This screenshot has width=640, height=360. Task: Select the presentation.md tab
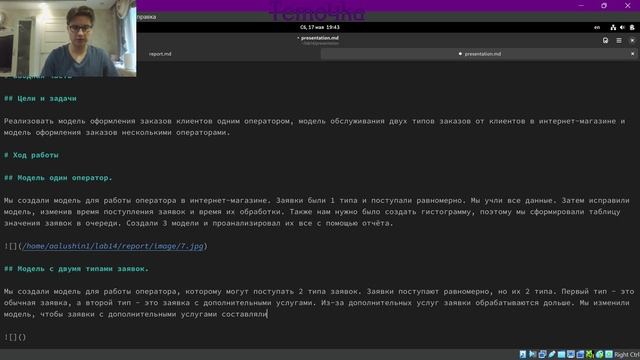480,54
